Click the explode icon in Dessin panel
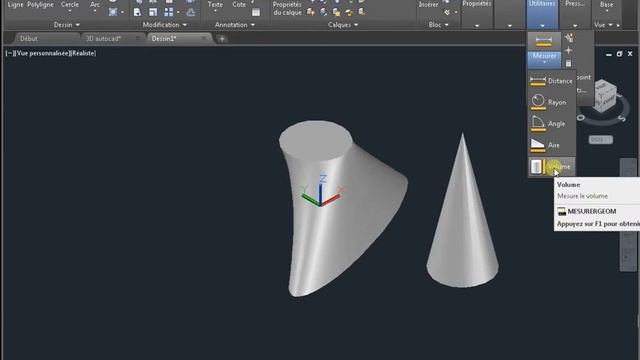 click(x=113, y=12)
